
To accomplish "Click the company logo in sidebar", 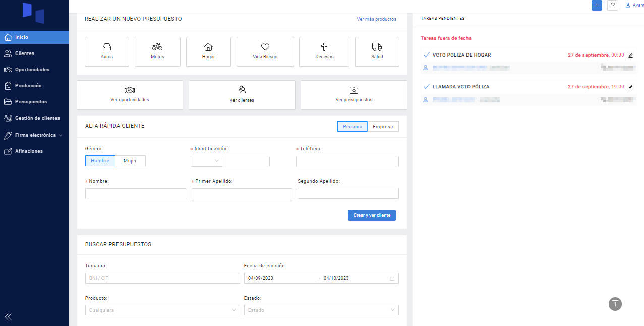I will coord(34,13).
